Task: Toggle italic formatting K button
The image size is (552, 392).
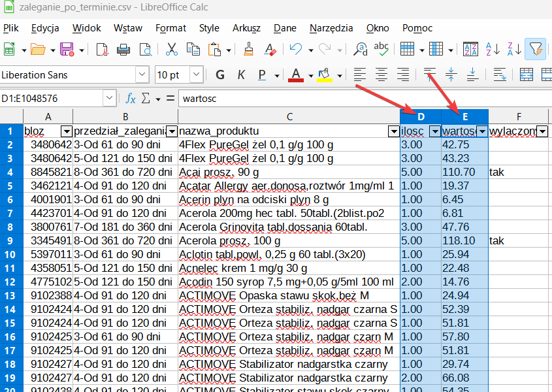Action: 240,74
